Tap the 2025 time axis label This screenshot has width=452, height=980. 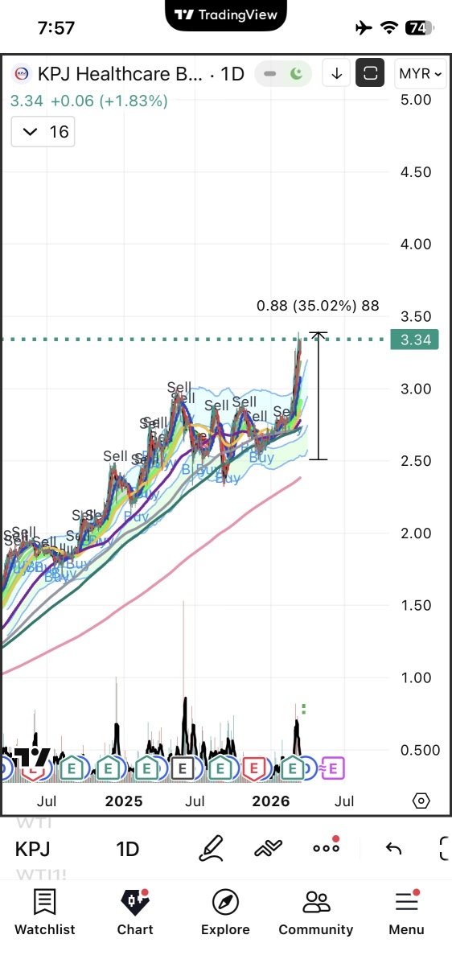click(124, 801)
